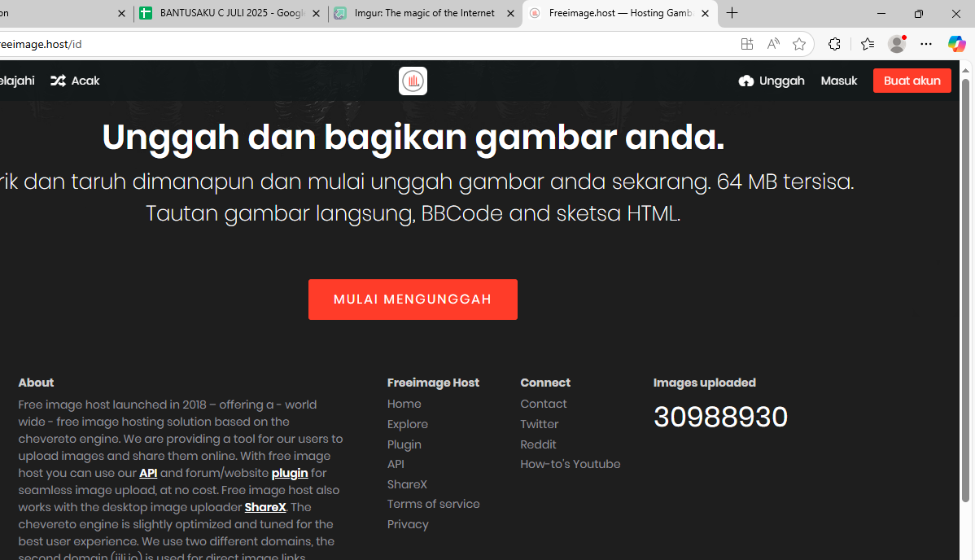Open the How-to's Youtube link

coord(571,464)
